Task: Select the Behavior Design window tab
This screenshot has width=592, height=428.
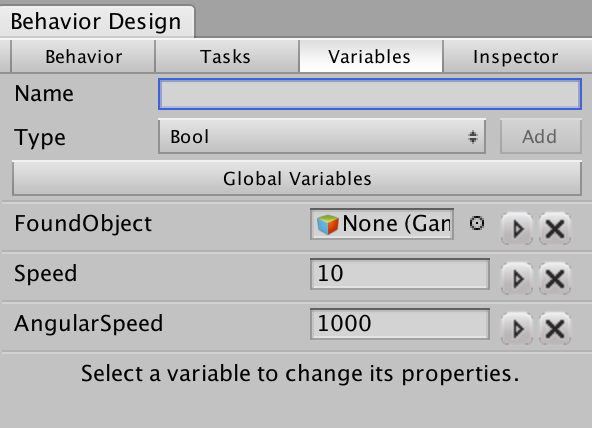Action: 97,21
